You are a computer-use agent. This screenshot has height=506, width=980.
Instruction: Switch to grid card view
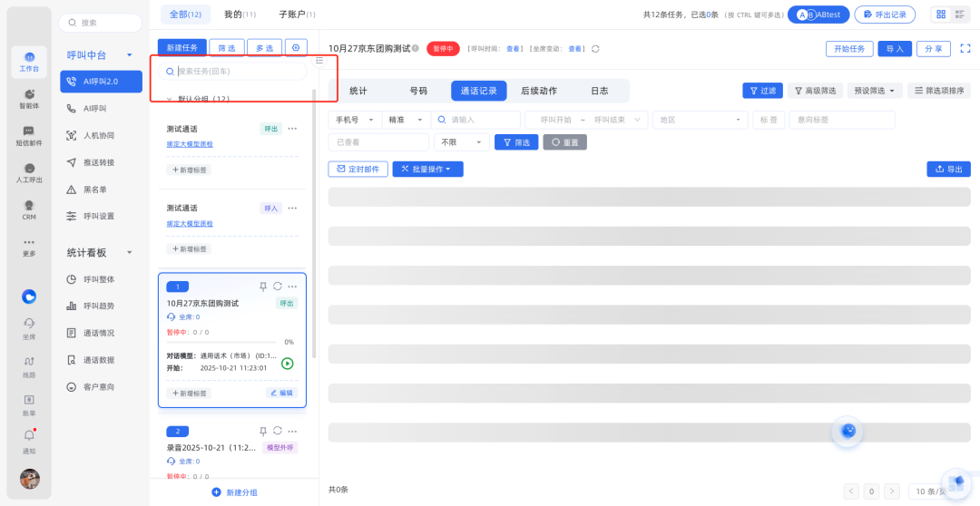[x=941, y=15]
